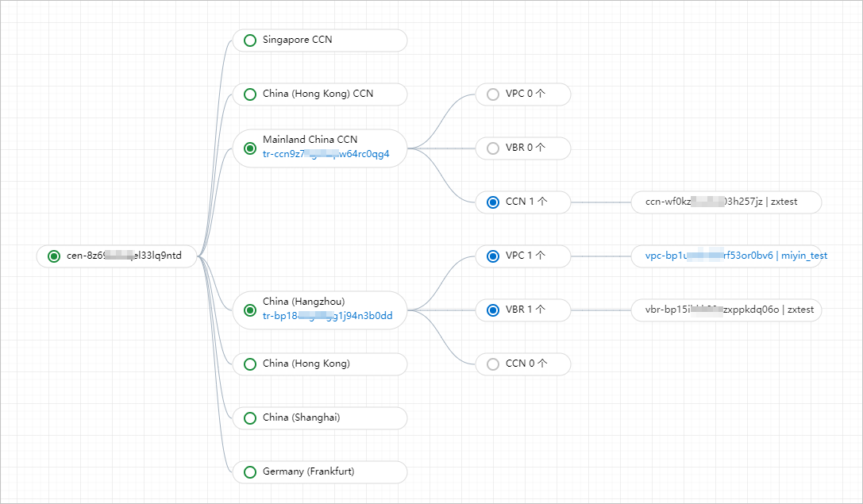The image size is (863, 504).
Task: Click the green circle on the China (Hong Kong) node
Action: [250, 364]
